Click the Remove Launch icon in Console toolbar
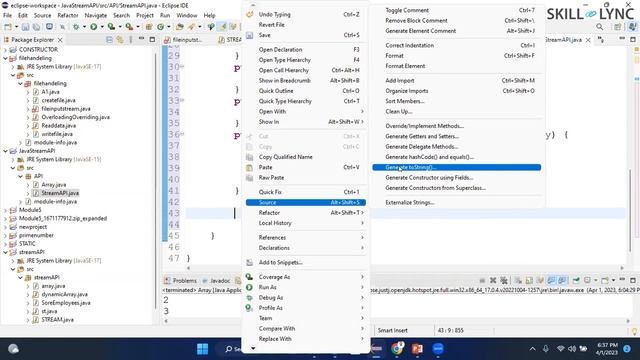Viewport: 640px width, 360px height. click(x=493, y=280)
